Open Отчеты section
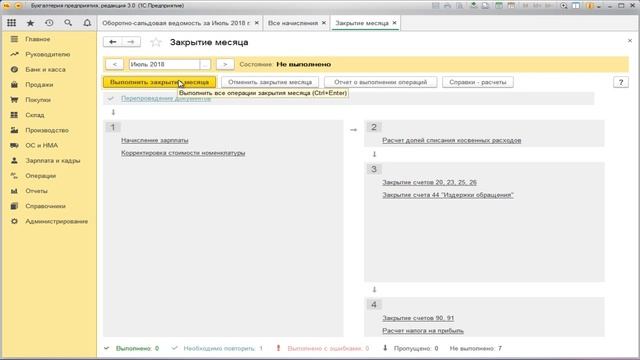This screenshot has height=360, width=640. click(36, 191)
